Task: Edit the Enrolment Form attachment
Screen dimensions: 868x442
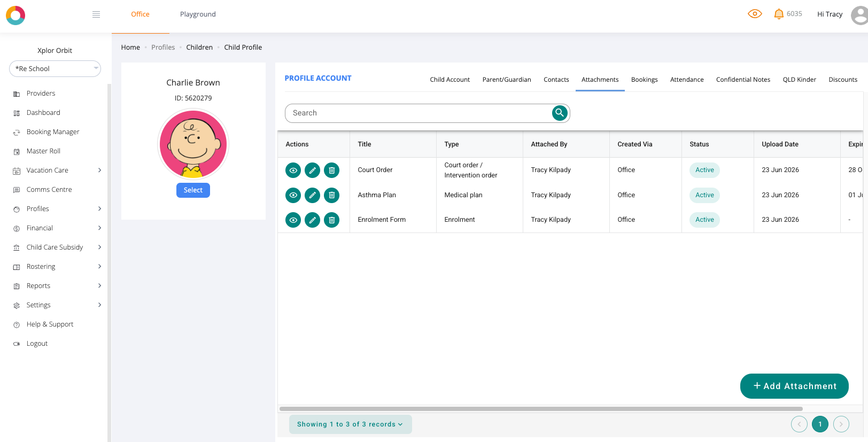Action: 313,220
